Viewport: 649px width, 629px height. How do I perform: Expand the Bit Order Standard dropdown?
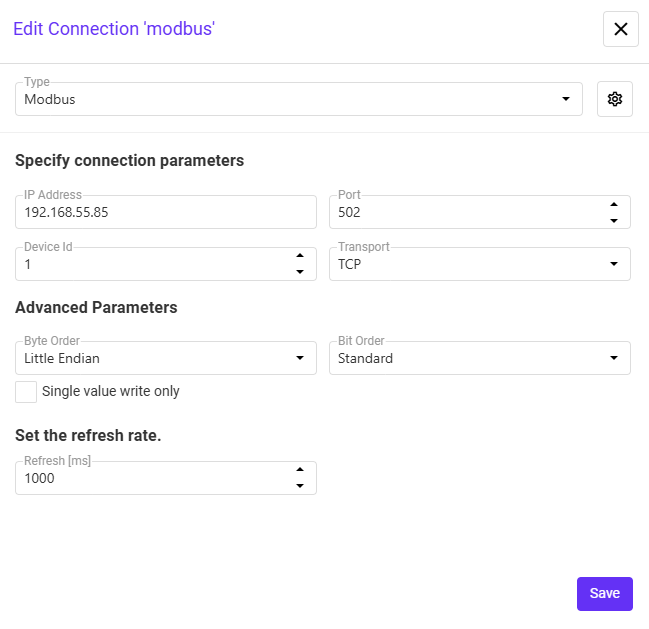pyautogui.click(x=480, y=358)
